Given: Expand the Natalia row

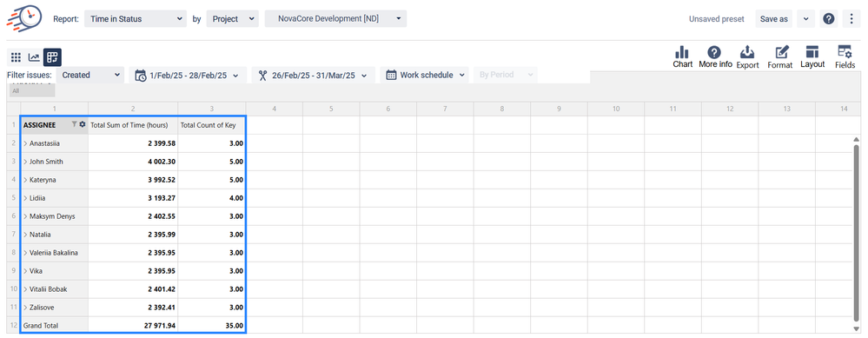Looking at the screenshot, I should (25, 235).
